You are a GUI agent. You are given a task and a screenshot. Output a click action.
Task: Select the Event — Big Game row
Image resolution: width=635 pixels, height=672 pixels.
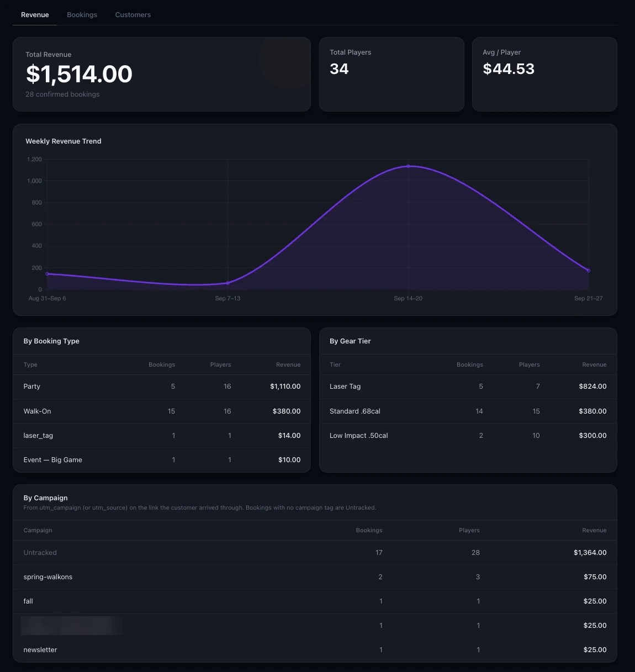click(x=162, y=460)
